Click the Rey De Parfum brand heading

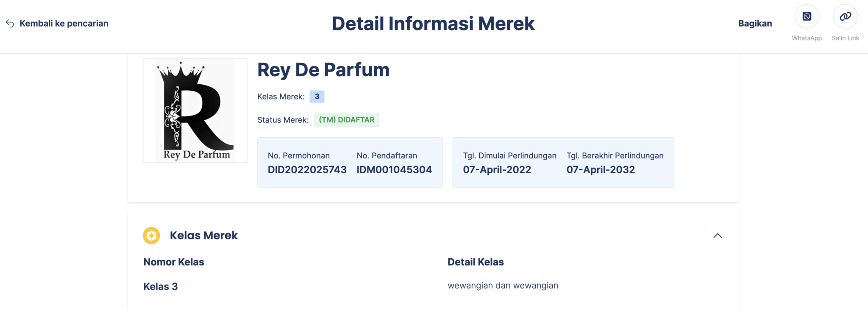pos(323,70)
